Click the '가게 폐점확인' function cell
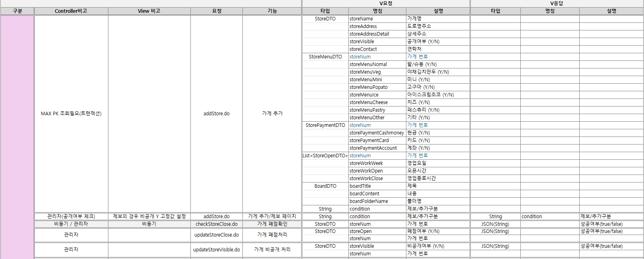The width and height of the screenshot is (644, 259). coord(272,224)
